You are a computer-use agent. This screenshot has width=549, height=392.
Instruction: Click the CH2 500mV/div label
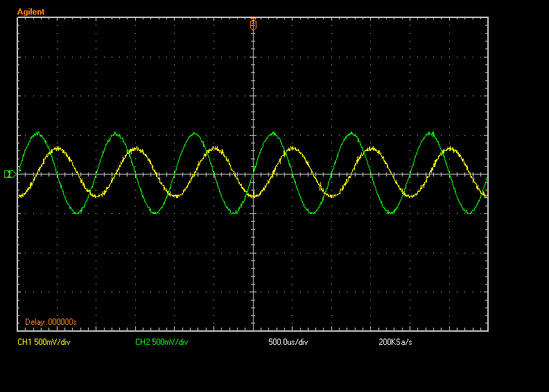pos(162,342)
